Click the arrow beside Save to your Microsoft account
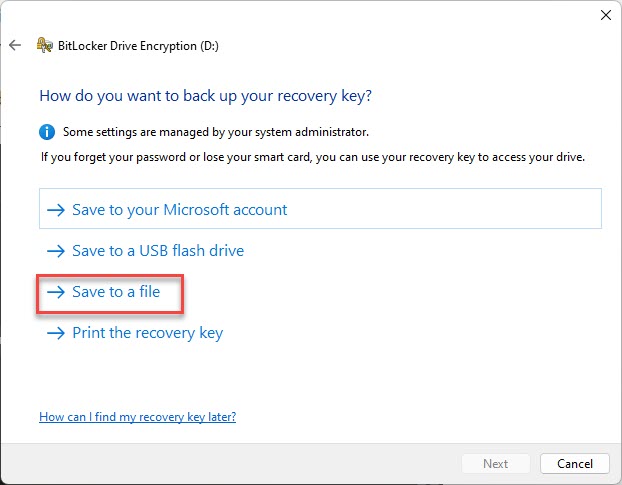622x485 pixels. point(56,210)
